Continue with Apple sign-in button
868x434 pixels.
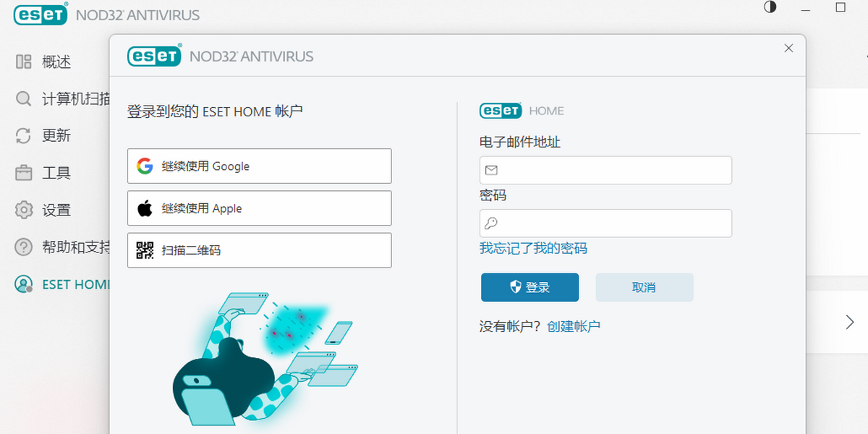point(260,208)
